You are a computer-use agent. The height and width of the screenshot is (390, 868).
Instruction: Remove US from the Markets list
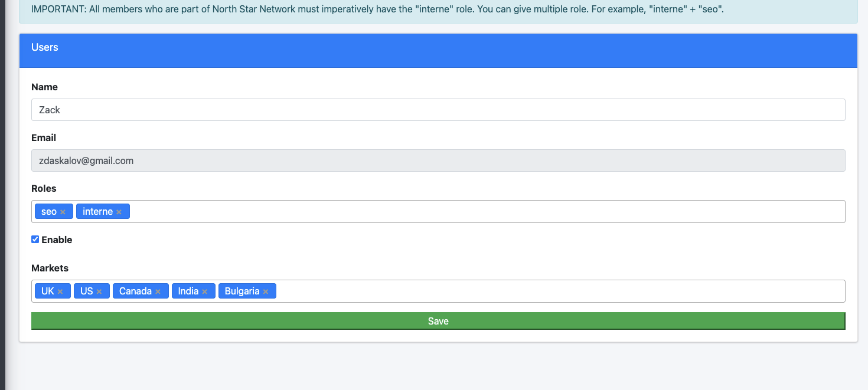point(99,291)
